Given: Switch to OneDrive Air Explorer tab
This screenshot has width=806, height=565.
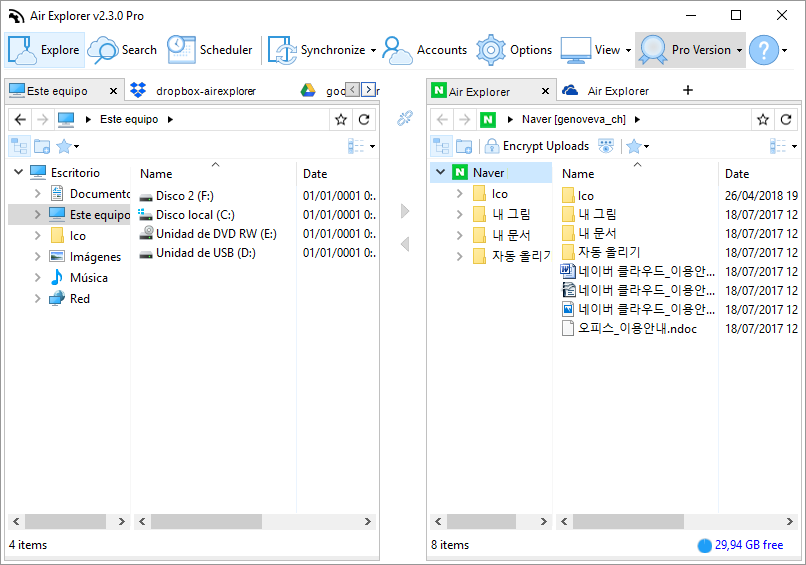Looking at the screenshot, I should point(606,91).
